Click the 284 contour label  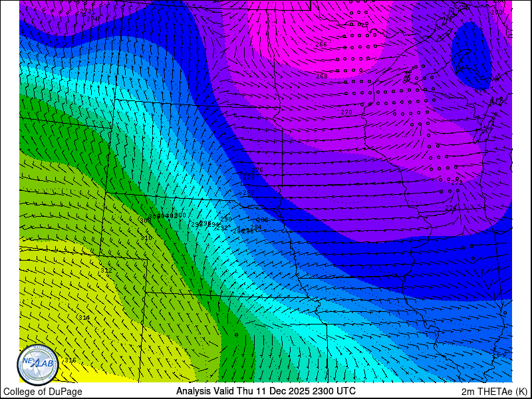coord(256,227)
